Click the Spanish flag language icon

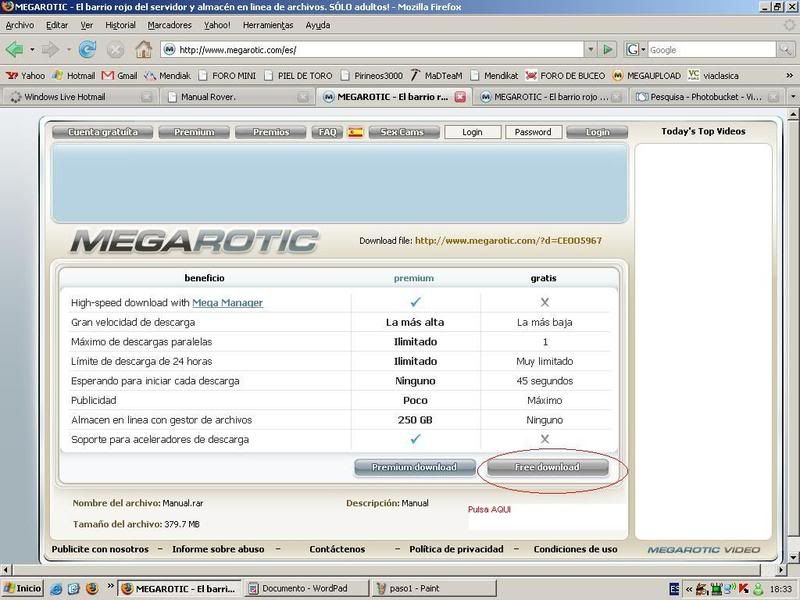click(x=355, y=132)
